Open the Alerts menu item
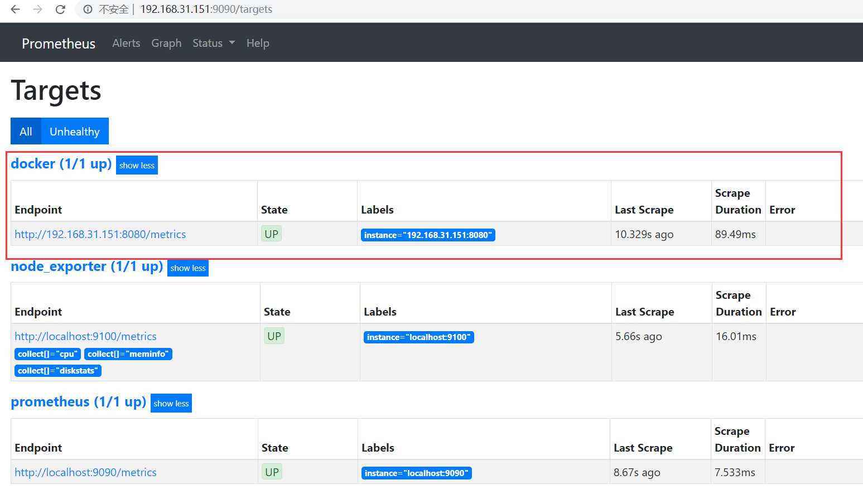 126,43
